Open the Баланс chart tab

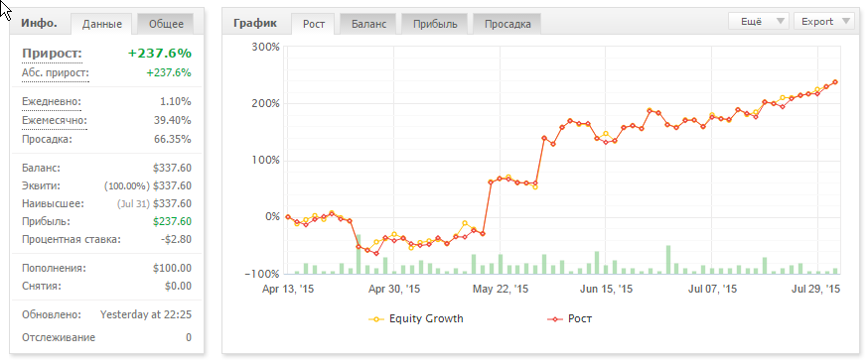pos(367,24)
